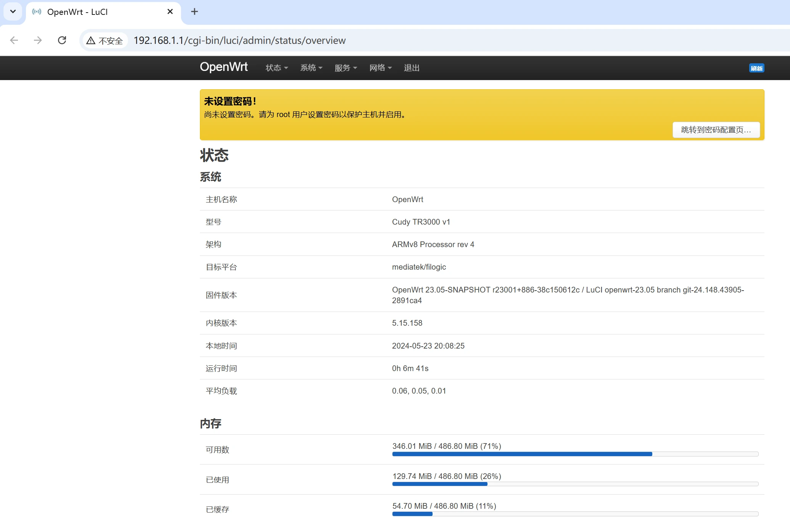
Task: Click the 退出 logout link
Action: [x=412, y=68]
